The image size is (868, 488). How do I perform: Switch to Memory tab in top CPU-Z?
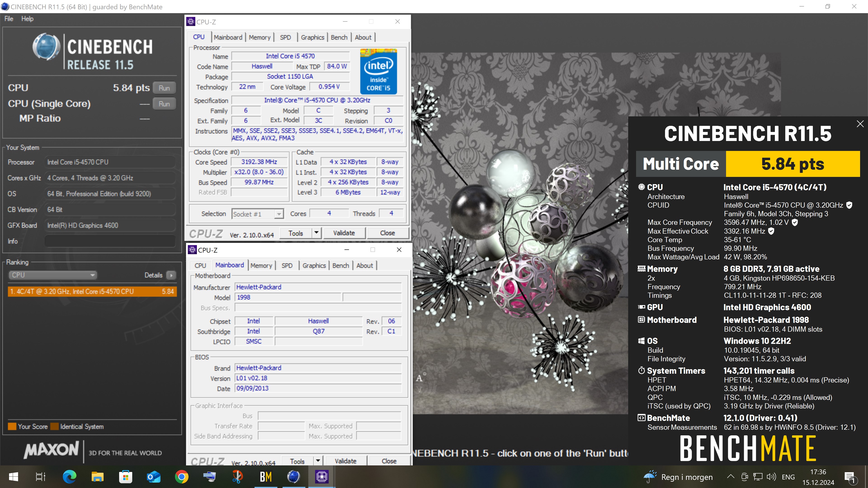coord(259,37)
